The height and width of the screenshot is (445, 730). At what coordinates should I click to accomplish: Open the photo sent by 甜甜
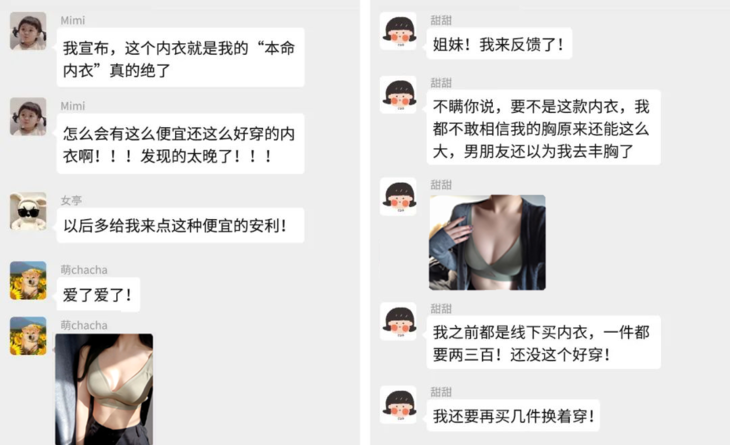487,243
